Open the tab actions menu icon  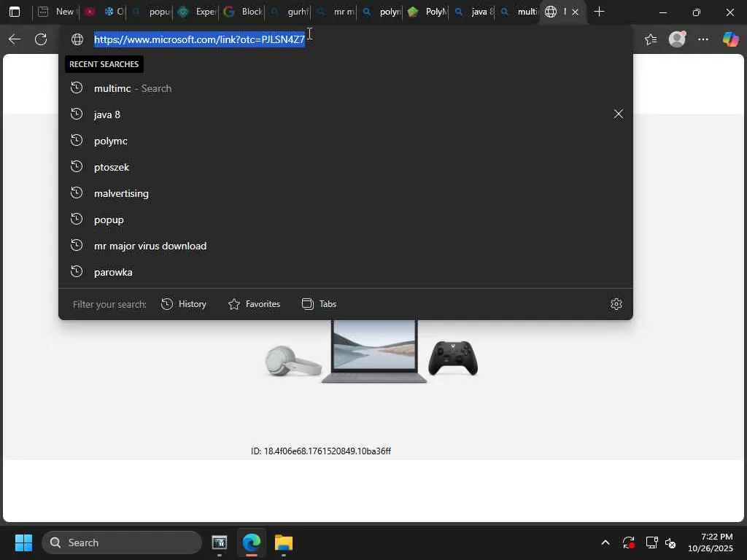coord(15,12)
